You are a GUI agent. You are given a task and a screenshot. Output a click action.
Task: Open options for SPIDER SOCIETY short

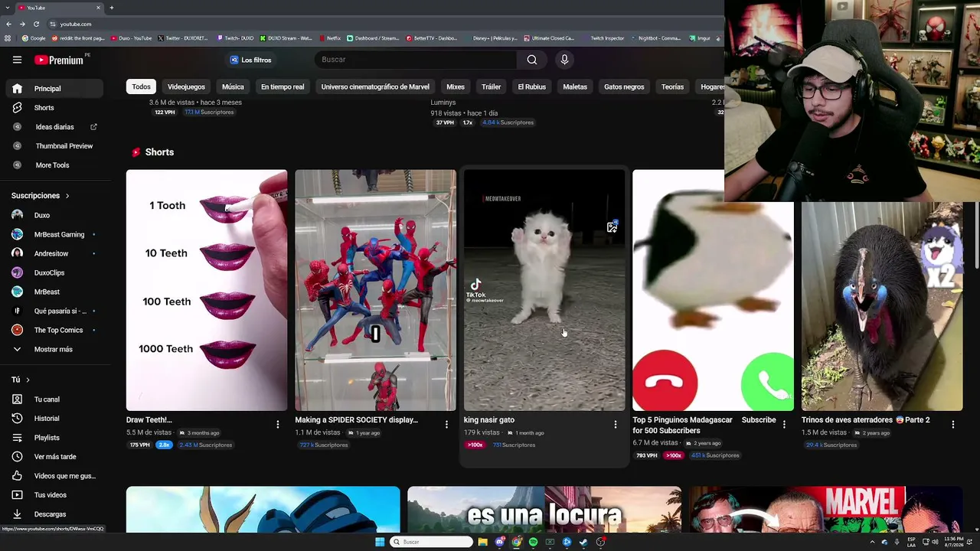(446, 424)
